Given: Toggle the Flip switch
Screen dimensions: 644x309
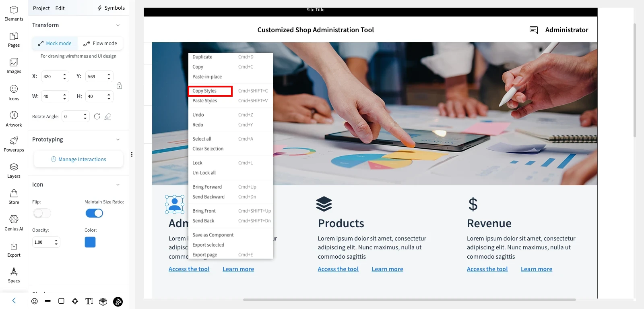Looking at the screenshot, I should point(42,213).
